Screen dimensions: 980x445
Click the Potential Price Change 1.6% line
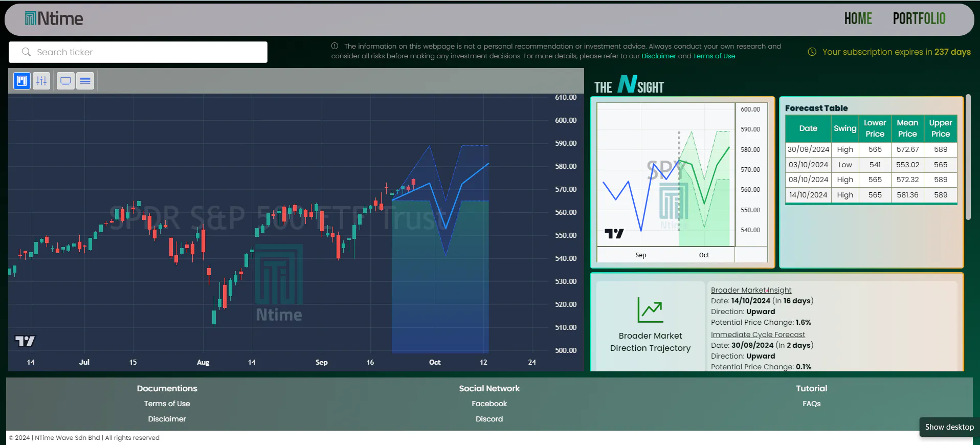coord(761,322)
